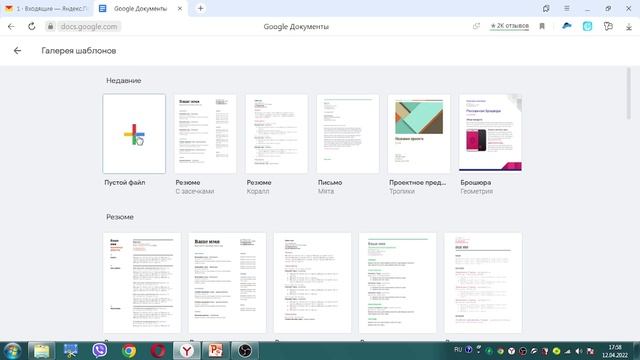The height and width of the screenshot is (360, 640).
Task: Select the green-accent resume template in Резюме section
Action: (x=398, y=283)
